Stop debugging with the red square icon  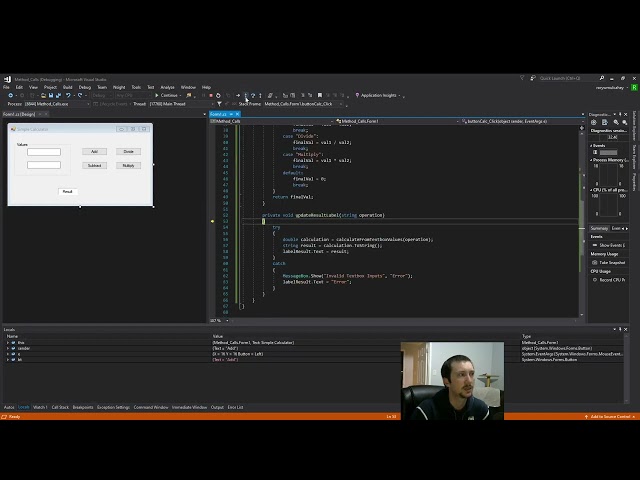click(x=211, y=96)
